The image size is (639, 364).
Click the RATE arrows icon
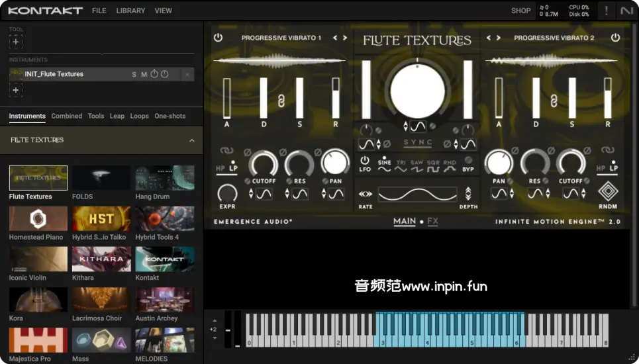[365, 194]
